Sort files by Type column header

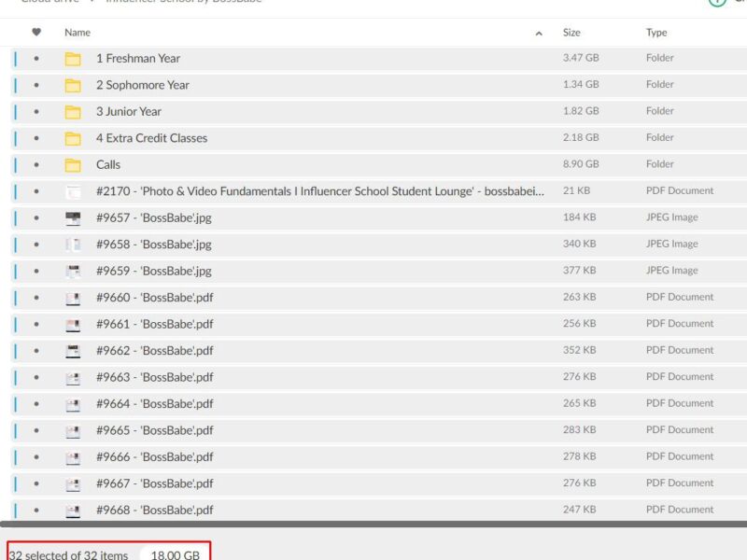pyautogui.click(x=656, y=33)
